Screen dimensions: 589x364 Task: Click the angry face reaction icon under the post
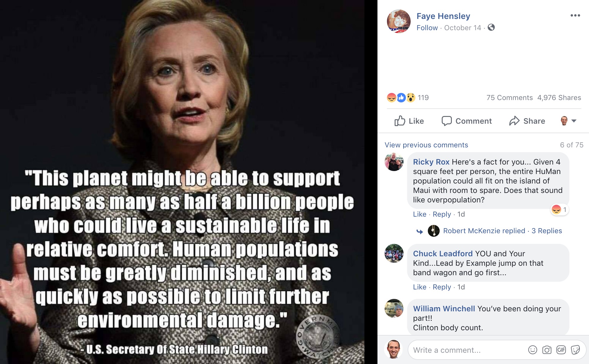click(x=392, y=98)
